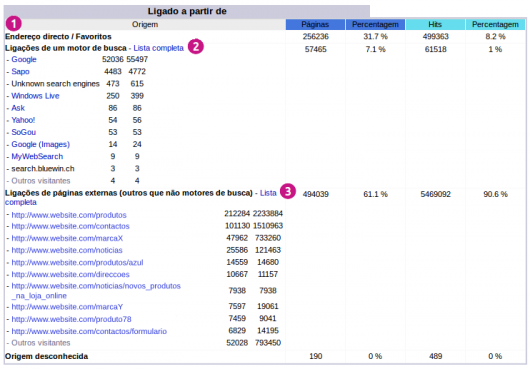Click Outros visitantes under search engines
The height and width of the screenshot is (369, 530).
coord(41,181)
